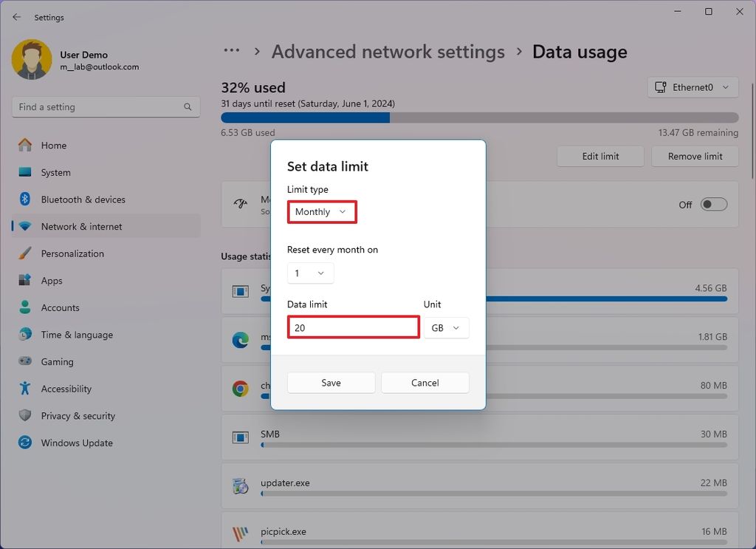Click the Bluetooth & devices sidebar icon

pyautogui.click(x=23, y=199)
